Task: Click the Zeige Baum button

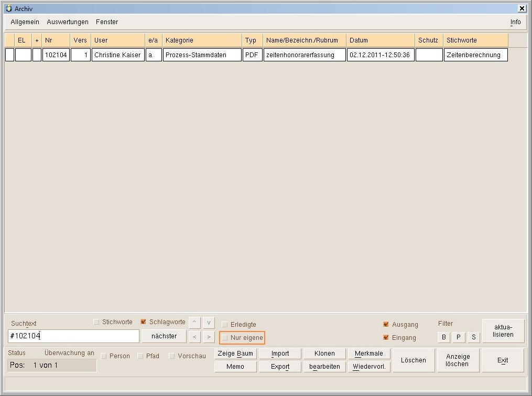Action: [235, 354]
